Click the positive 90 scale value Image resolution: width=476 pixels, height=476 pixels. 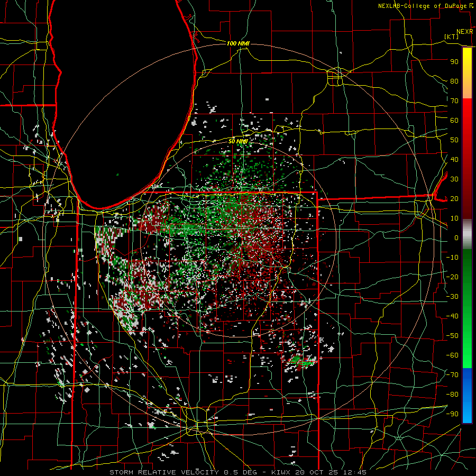point(454,62)
